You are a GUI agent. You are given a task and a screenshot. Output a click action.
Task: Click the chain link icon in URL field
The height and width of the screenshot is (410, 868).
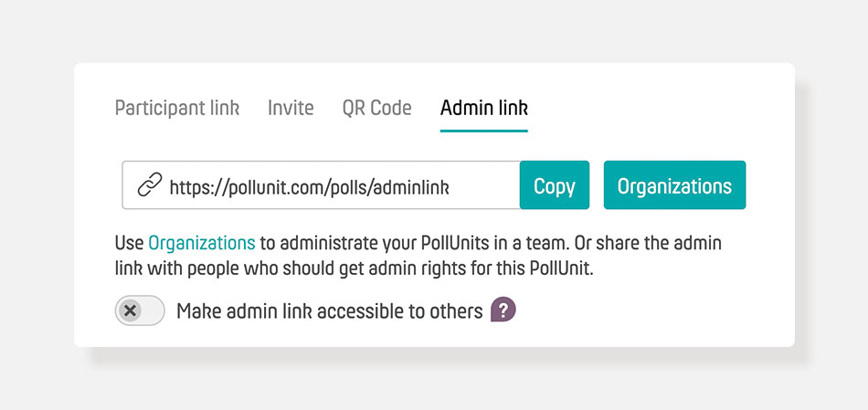(150, 184)
